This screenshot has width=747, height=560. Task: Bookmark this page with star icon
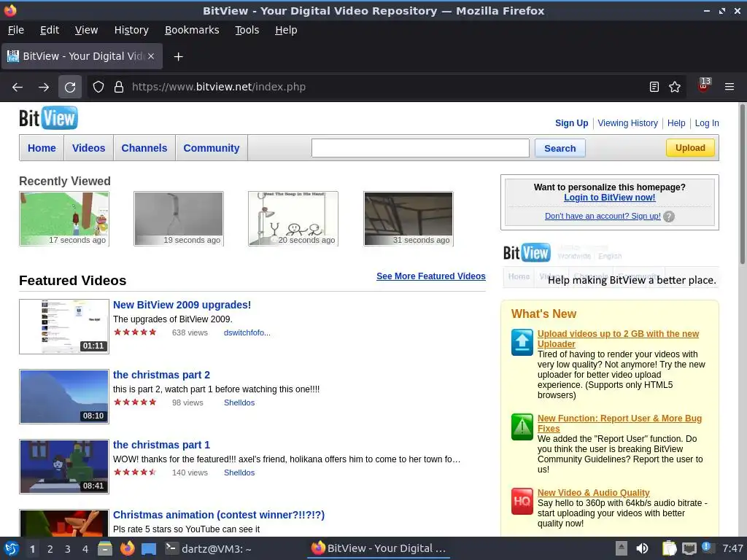pyautogui.click(x=675, y=87)
